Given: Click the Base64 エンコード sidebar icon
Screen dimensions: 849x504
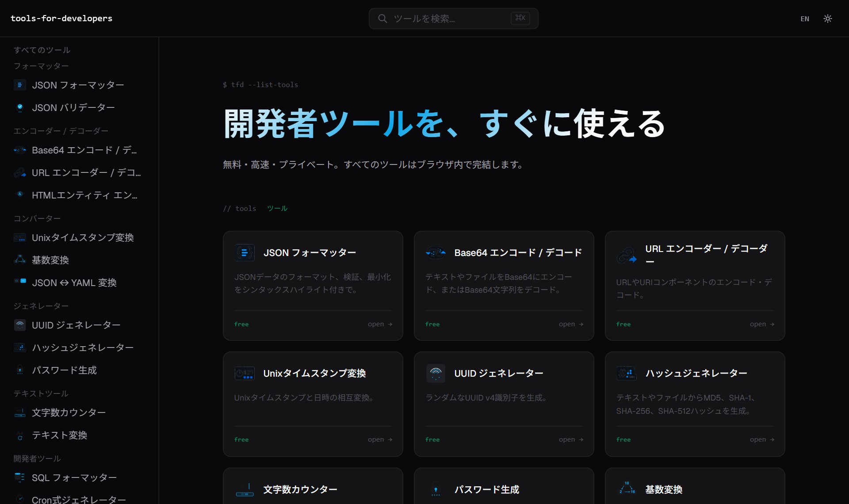Looking at the screenshot, I should coord(20,150).
